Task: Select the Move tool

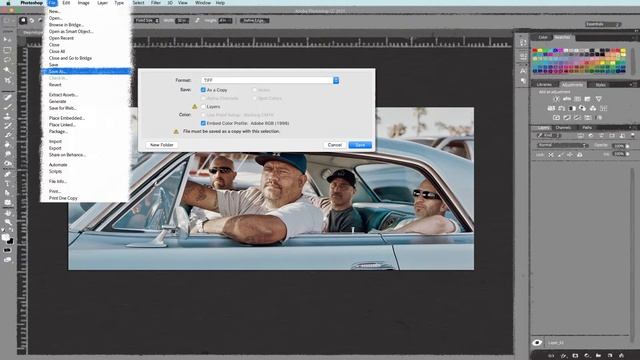Action: pos(7,40)
